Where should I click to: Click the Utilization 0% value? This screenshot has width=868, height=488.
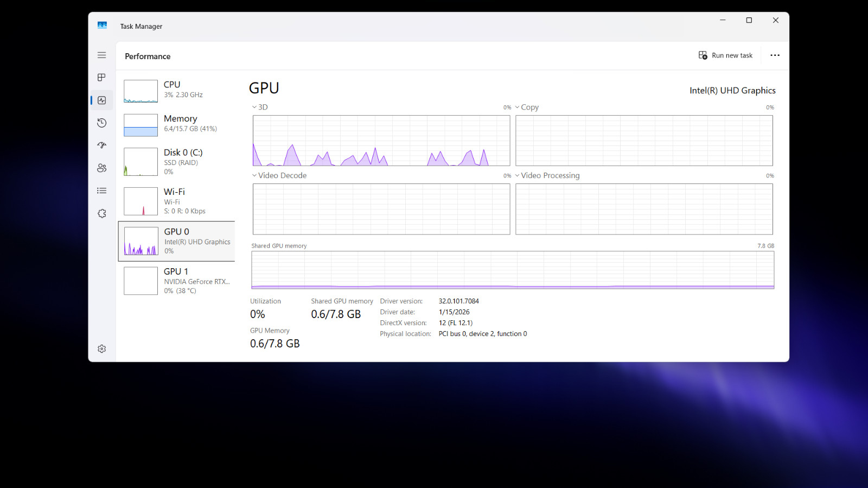tap(258, 314)
